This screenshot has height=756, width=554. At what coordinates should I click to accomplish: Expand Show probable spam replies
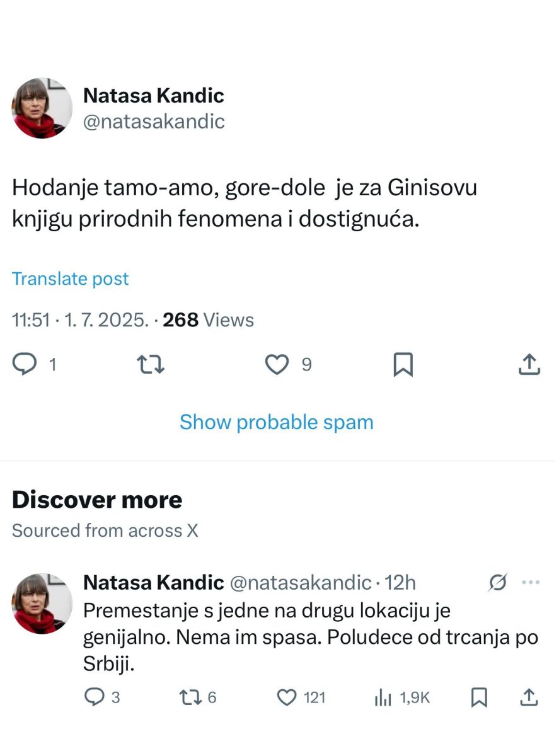[x=277, y=422]
